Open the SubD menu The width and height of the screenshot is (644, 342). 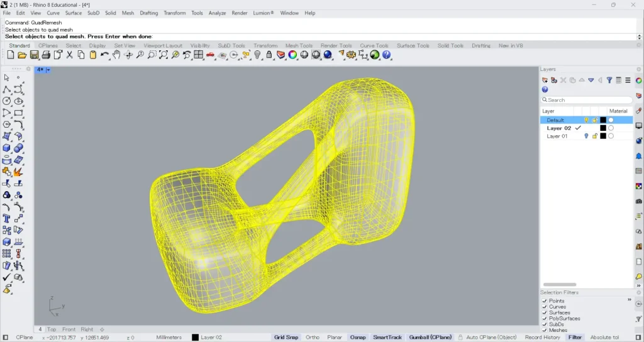pos(93,13)
